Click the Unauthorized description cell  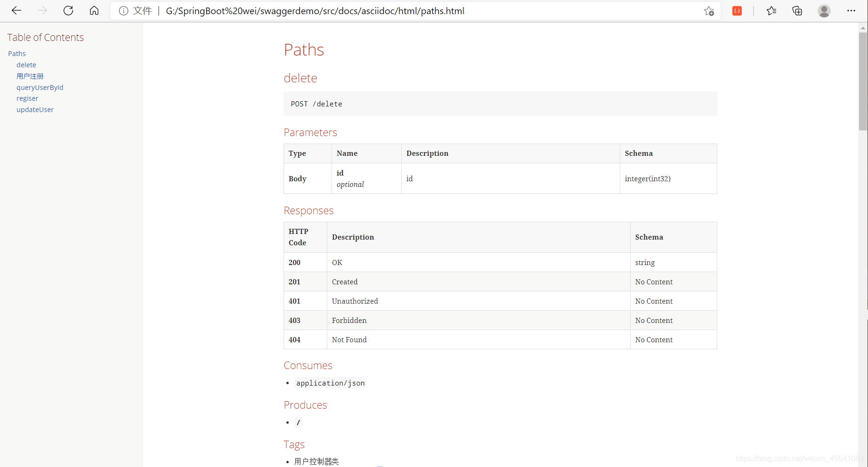pos(479,301)
